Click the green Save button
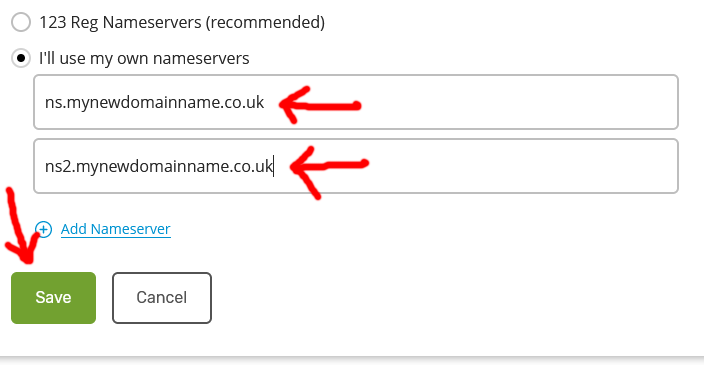Image resolution: width=704 pixels, height=365 pixels. (x=53, y=298)
